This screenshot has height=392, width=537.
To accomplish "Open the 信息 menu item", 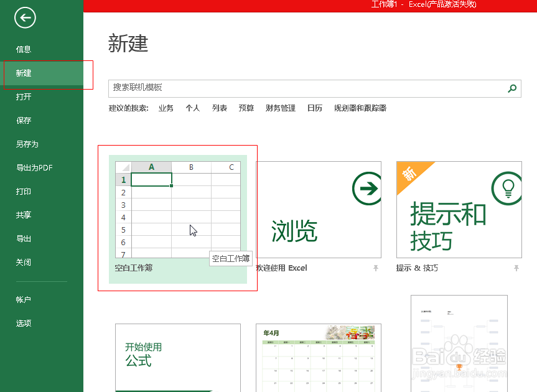I will point(24,49).
